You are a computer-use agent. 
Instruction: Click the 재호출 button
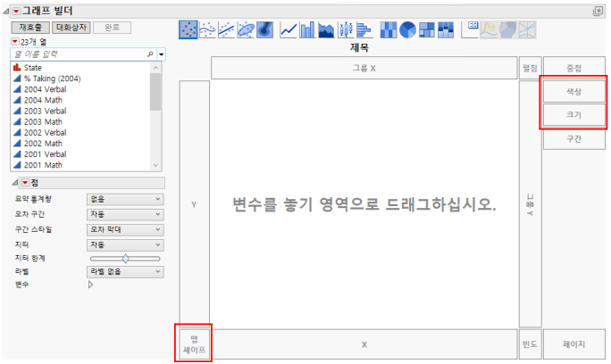(30, 28)
